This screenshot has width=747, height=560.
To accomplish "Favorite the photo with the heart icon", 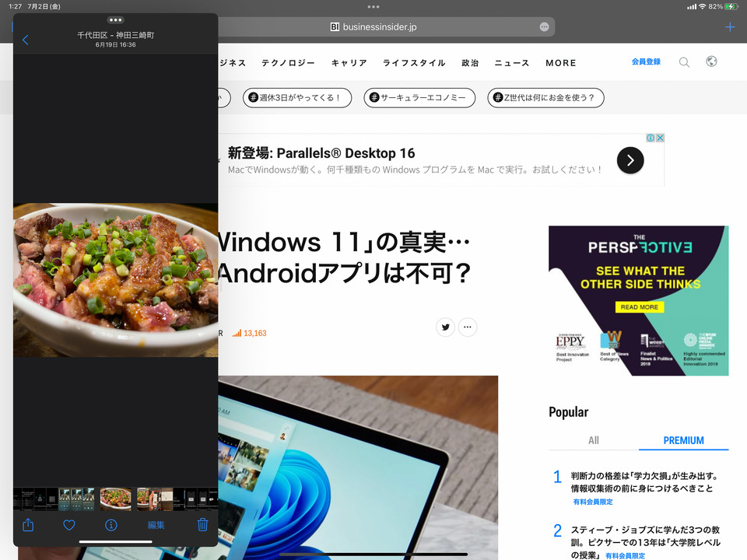I will point(69,525).
